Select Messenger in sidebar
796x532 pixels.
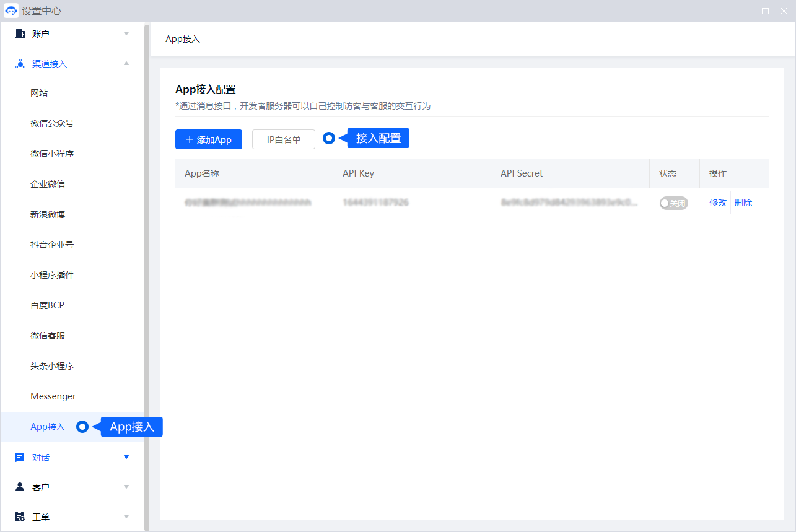(x=53, y=396)
